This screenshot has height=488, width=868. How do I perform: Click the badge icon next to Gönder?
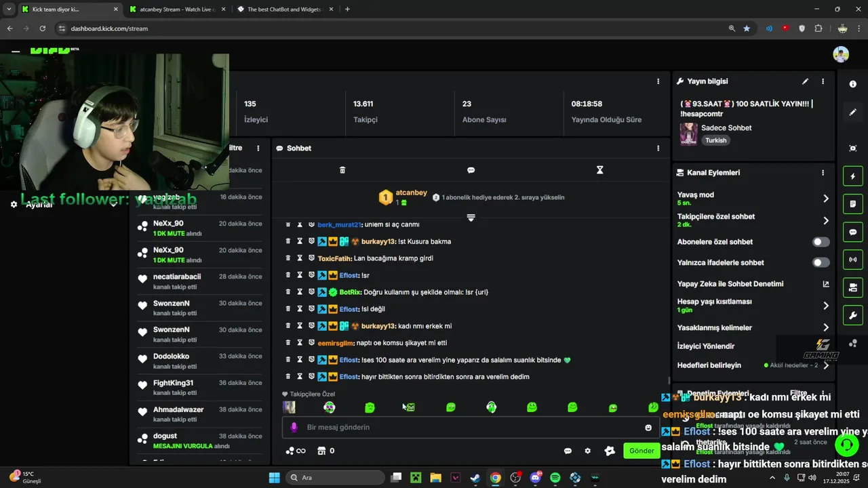click(609, 451)
